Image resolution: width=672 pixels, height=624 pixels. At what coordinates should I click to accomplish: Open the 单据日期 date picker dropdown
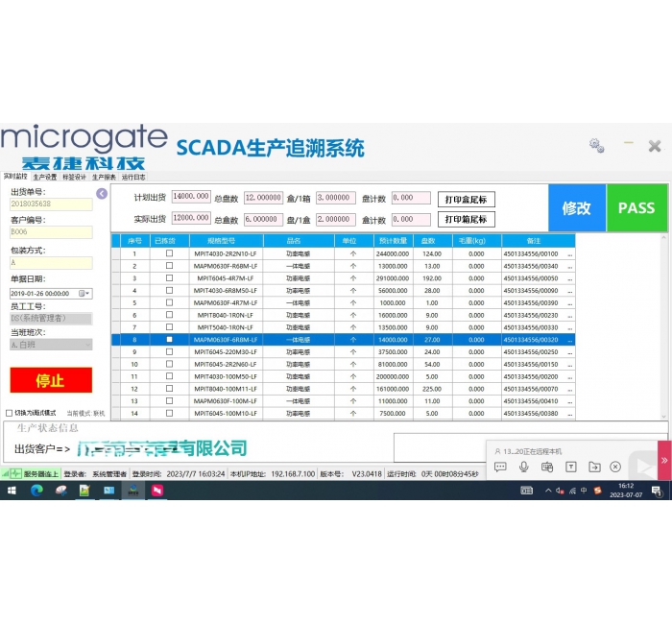coord(85,293)
